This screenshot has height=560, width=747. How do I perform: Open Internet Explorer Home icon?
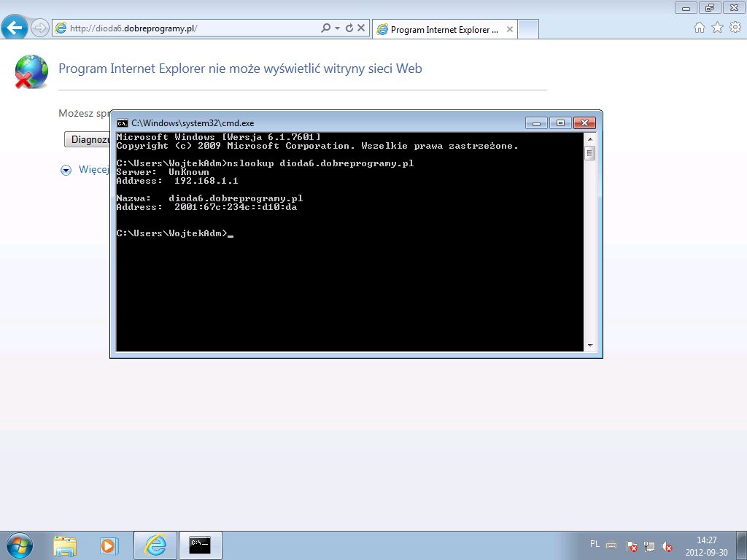(x=700, y=28)
